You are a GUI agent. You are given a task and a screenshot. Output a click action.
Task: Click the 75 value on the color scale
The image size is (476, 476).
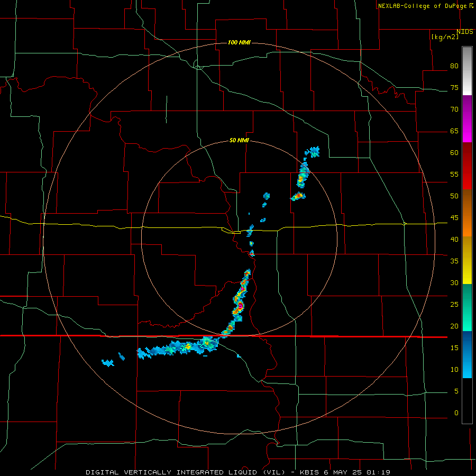tap(454, 87)
